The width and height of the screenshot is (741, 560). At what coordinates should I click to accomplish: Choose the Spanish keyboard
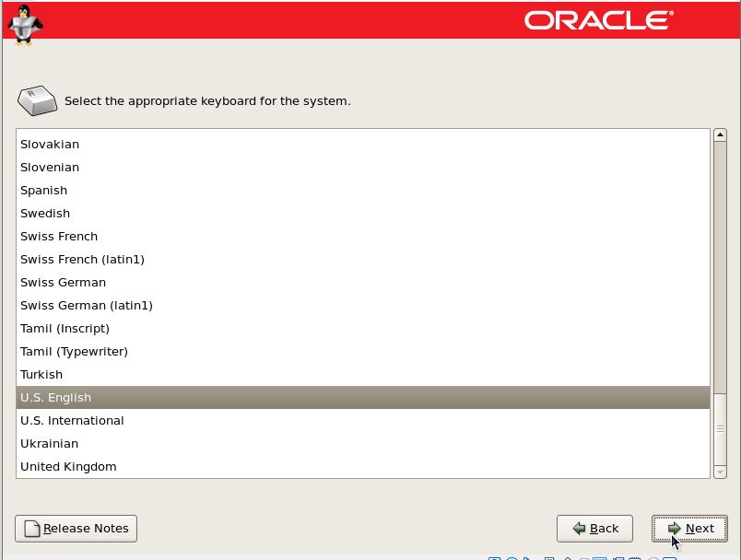click(x=363, y=191)
